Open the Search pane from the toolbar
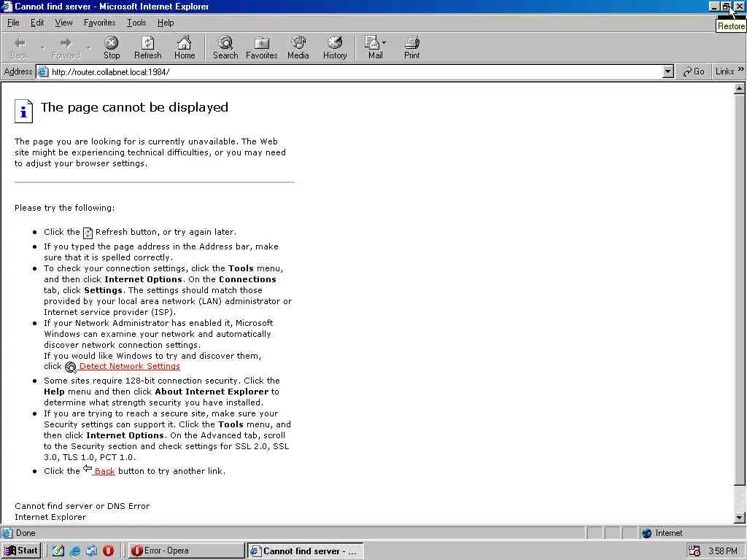Image resolution: width=747 pixels, height=560 pixels. coord(225,47)
